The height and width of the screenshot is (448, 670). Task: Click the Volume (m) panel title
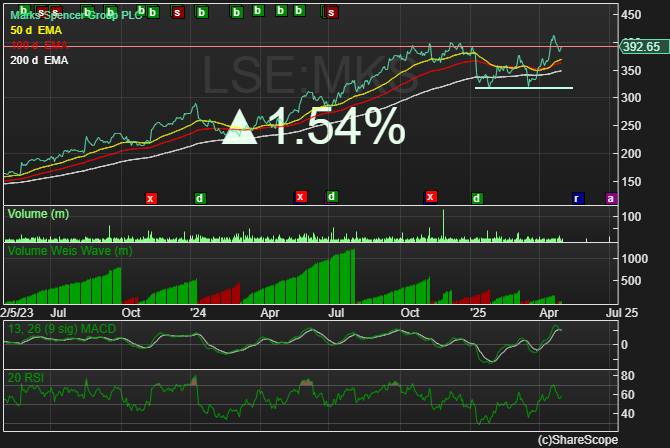click(38, 214)
